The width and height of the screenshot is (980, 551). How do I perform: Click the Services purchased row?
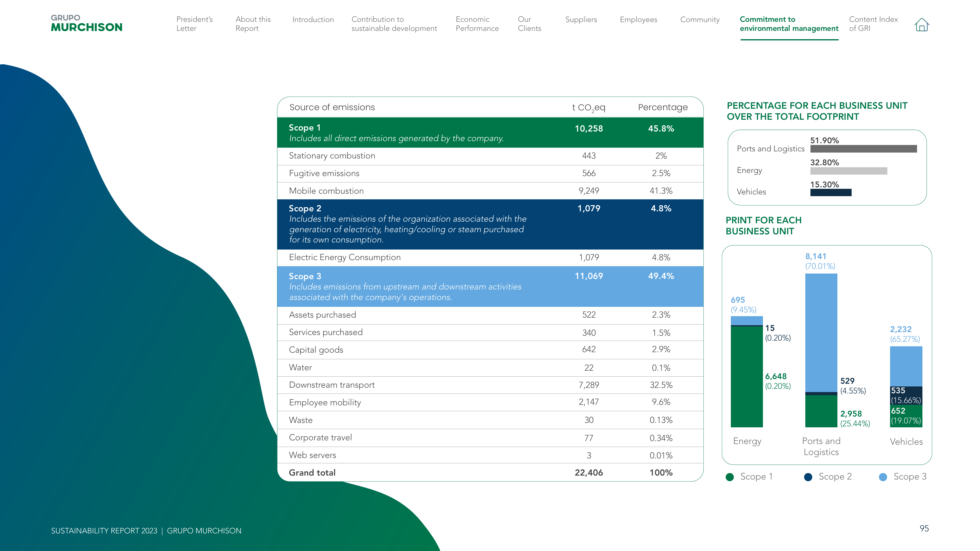tap(490, 332)
